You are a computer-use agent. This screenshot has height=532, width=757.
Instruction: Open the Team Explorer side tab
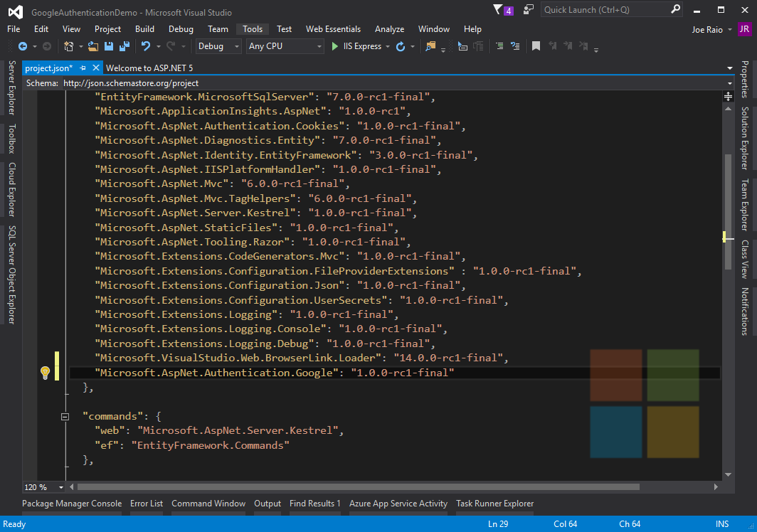(745, 205)
